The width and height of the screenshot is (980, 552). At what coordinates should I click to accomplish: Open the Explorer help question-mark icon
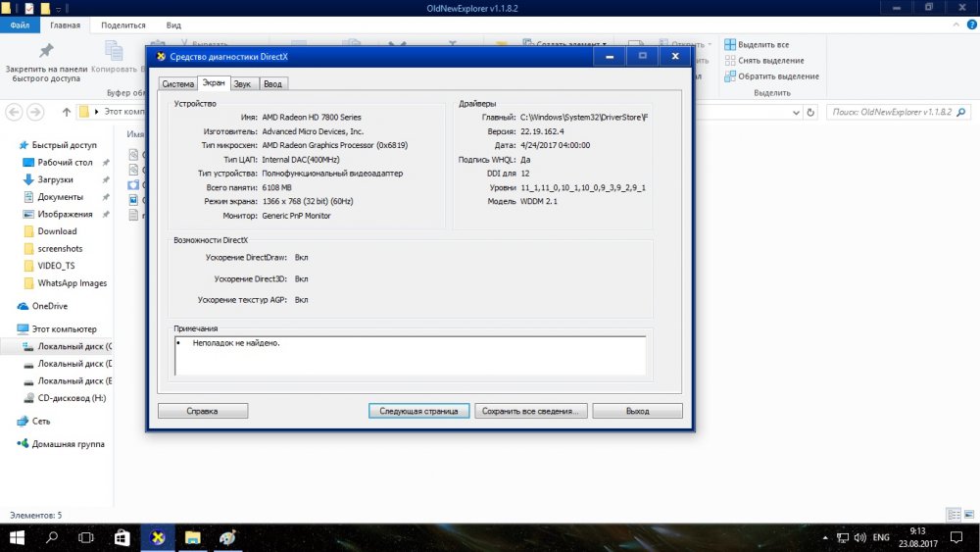pyautogui.click(x=969, y=25)
